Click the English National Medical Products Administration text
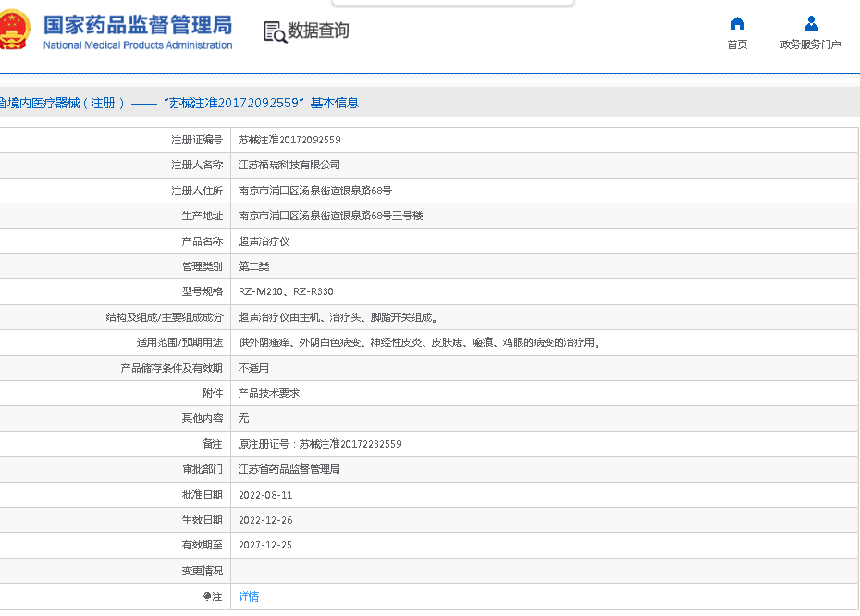Viewport: 860px width, 616px height. click(x=138, y=45)
